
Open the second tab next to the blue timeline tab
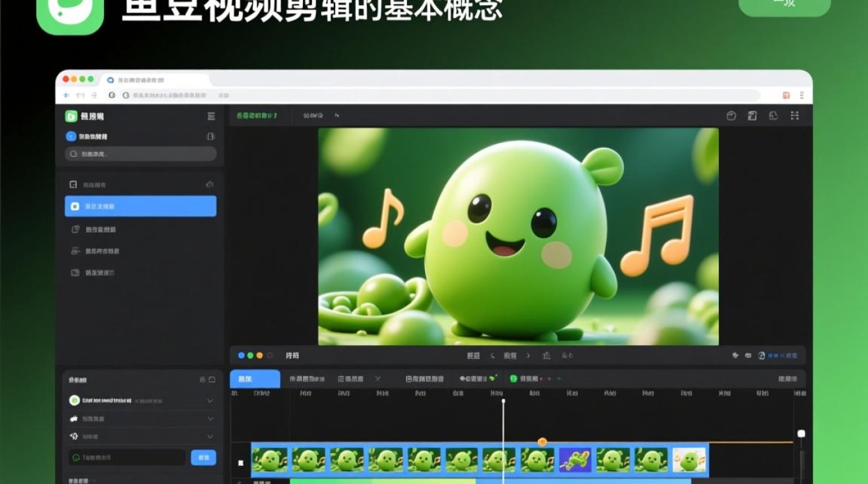[307, 379]
